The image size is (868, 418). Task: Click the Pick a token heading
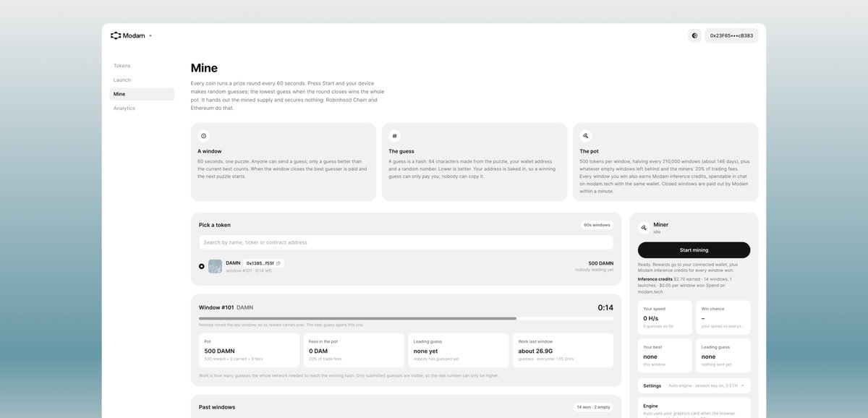215,225
